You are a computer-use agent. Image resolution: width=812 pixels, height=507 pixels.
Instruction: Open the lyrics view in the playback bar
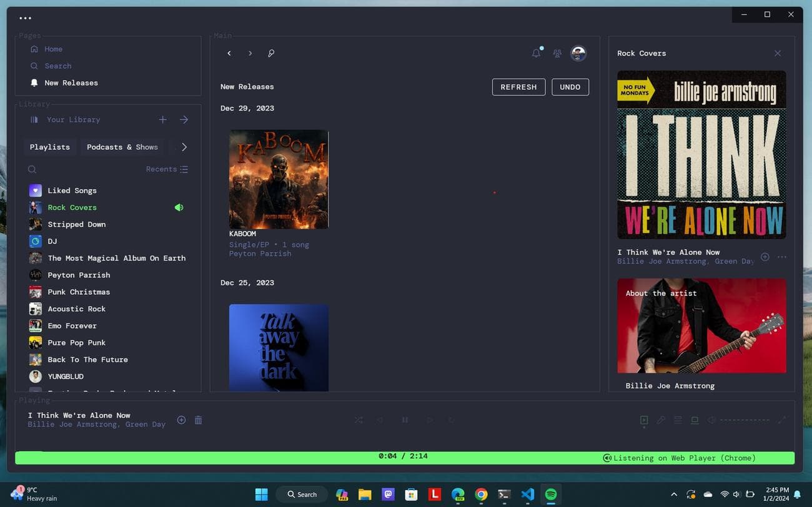pos(661,420)
